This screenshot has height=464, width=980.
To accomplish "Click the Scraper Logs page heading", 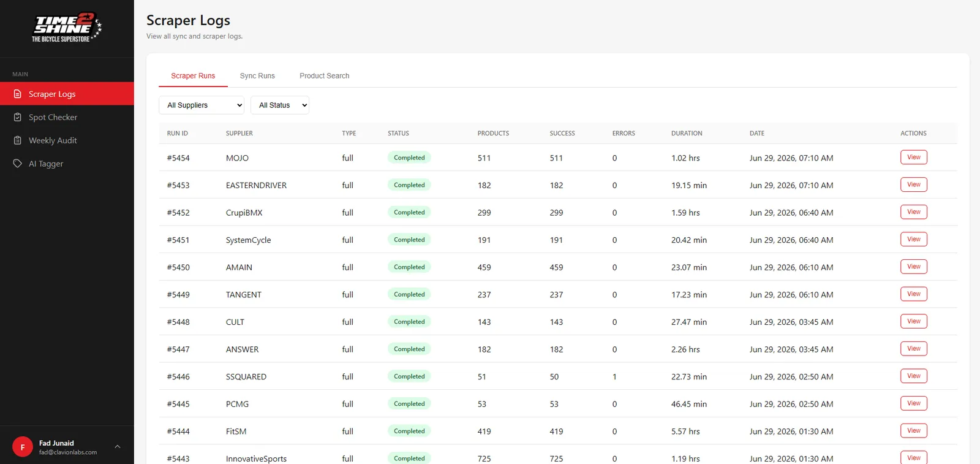I will click(188, 20).
